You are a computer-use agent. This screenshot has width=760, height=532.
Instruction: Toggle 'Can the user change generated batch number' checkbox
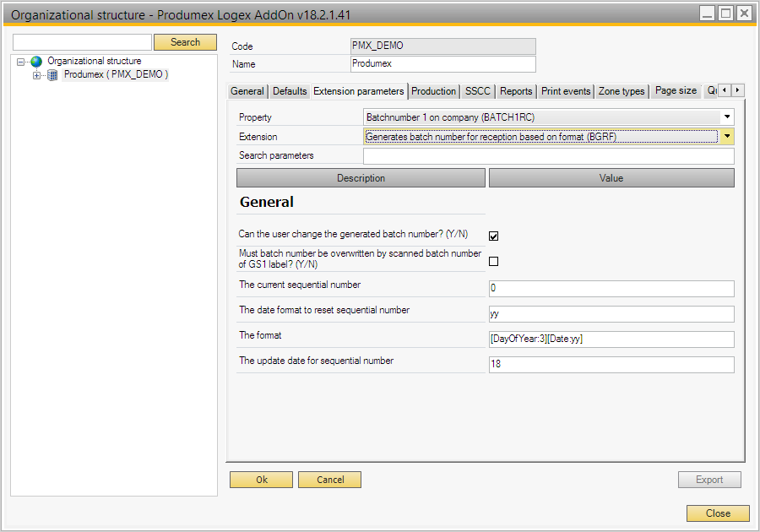pyautogui.click(x=494, y=236)
